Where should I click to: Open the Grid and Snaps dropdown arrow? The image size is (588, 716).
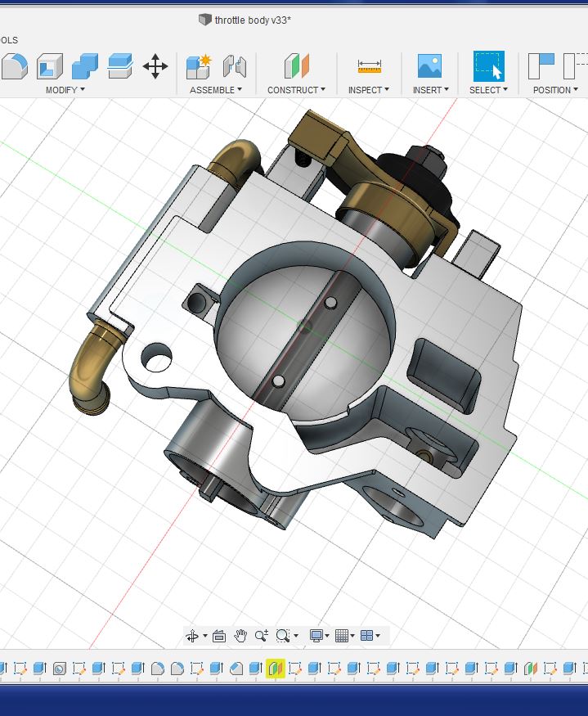click(x=353, y=636)
